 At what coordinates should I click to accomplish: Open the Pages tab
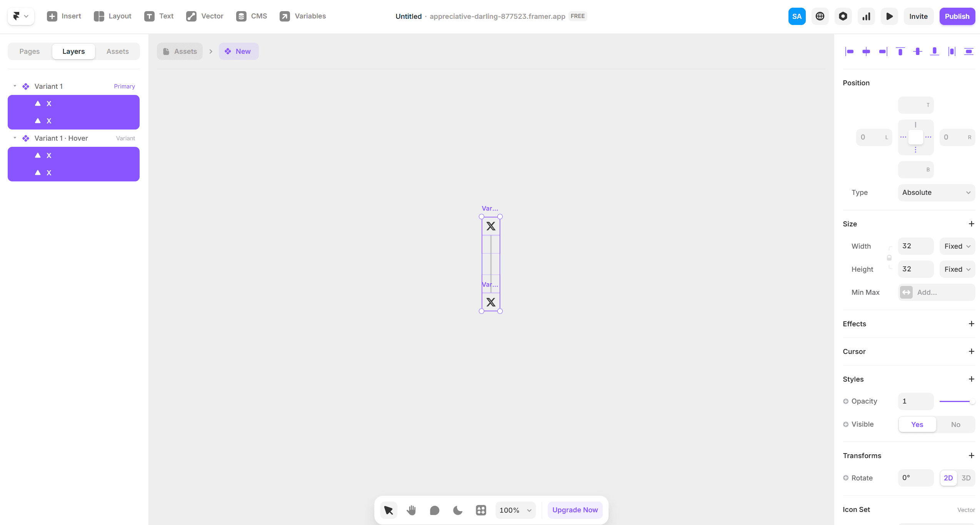point(30,52)
